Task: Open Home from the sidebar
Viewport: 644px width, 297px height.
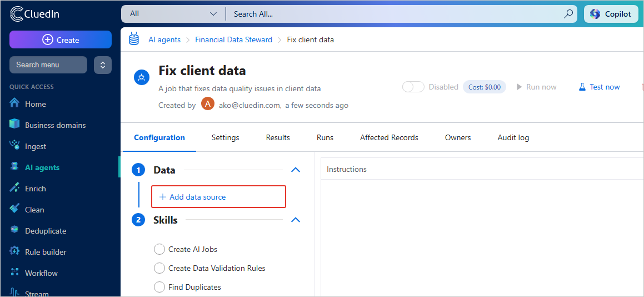Action: 36,104
